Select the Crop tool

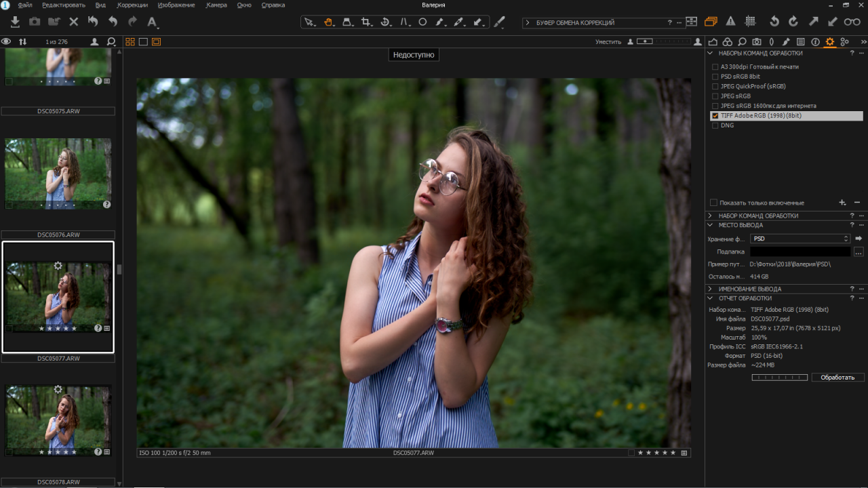367,22
